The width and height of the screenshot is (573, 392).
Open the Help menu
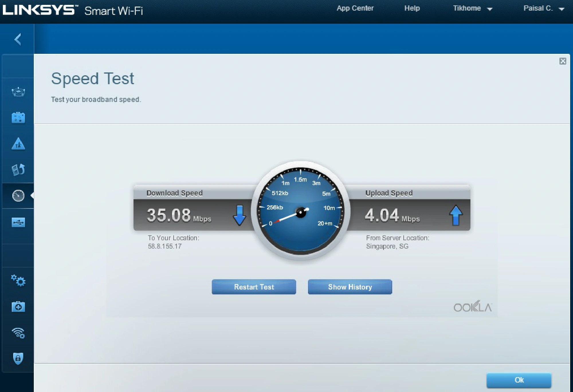pyautogui.click(x=412, y=8)
